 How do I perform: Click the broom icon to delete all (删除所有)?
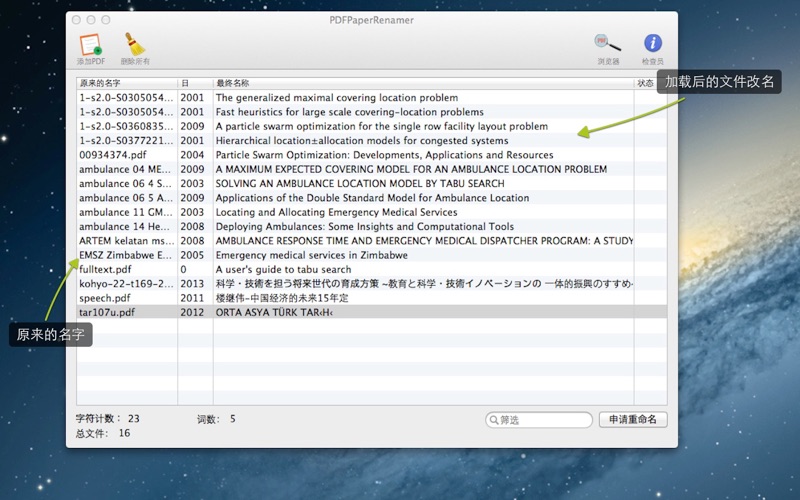[134, 44]
